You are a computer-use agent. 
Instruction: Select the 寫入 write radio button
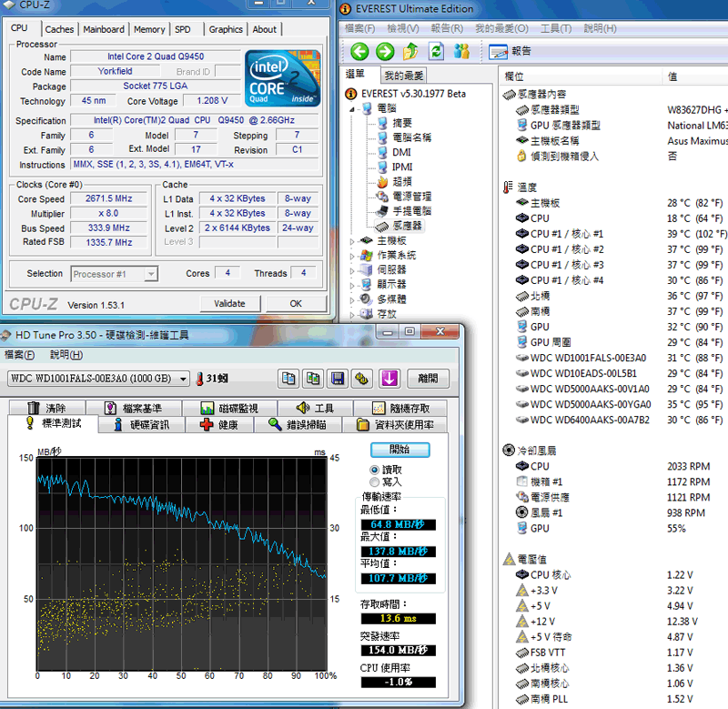click(375, 481)
